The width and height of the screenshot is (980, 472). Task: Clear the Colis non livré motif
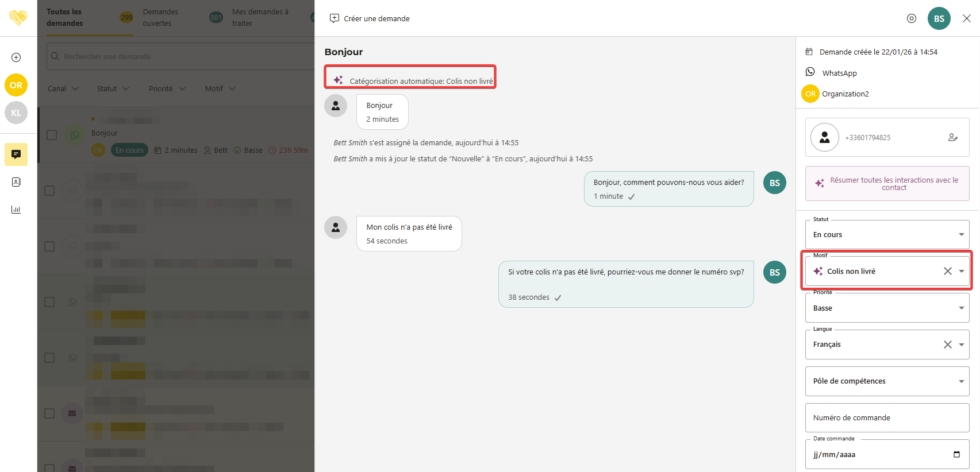(x=947, y=271)
